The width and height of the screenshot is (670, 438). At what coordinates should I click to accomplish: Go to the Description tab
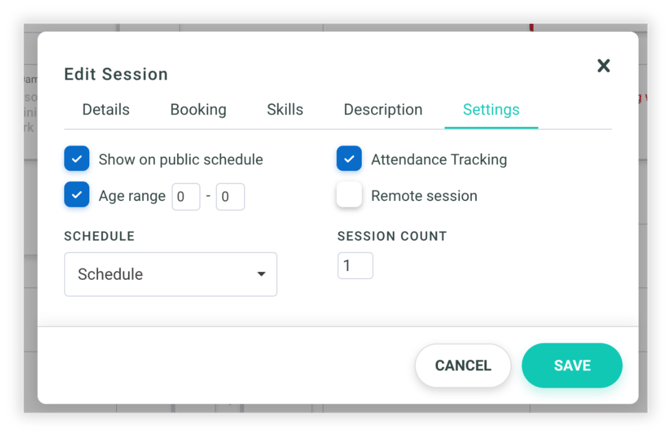[383, 110]
